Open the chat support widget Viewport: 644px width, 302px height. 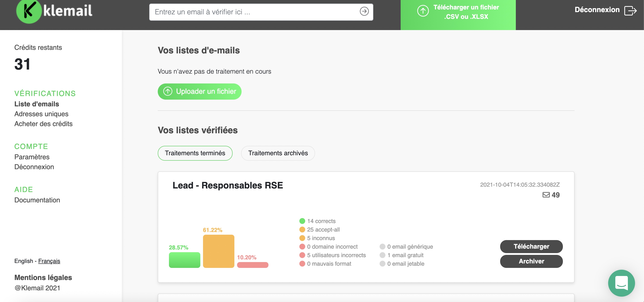[622, 283]
